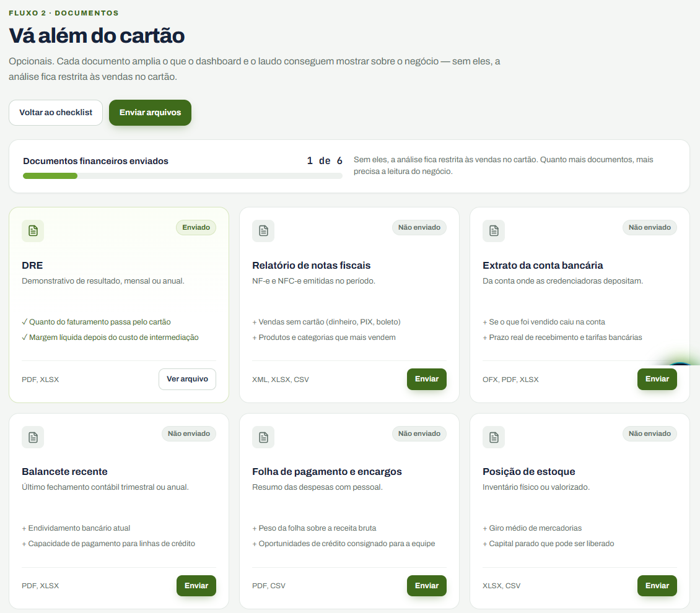Click the Extrato da conta bancária document icon

[494, 231]
